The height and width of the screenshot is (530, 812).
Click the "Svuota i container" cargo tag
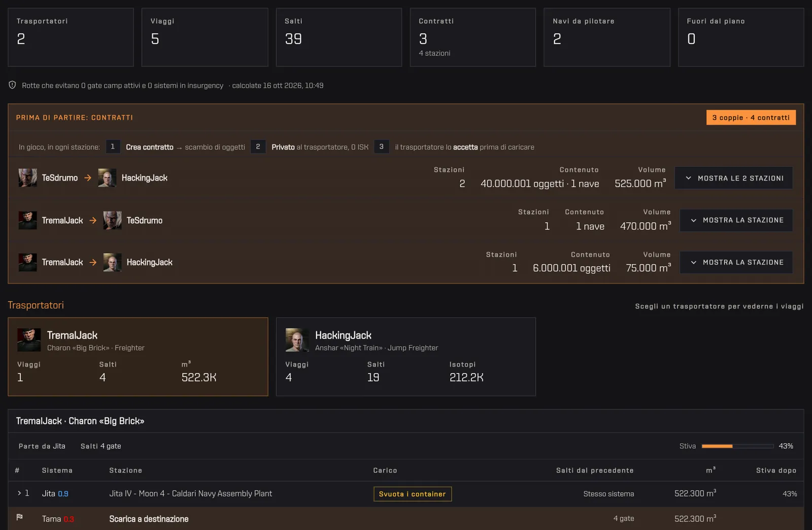pyautogui.click(x=413, y=494)
